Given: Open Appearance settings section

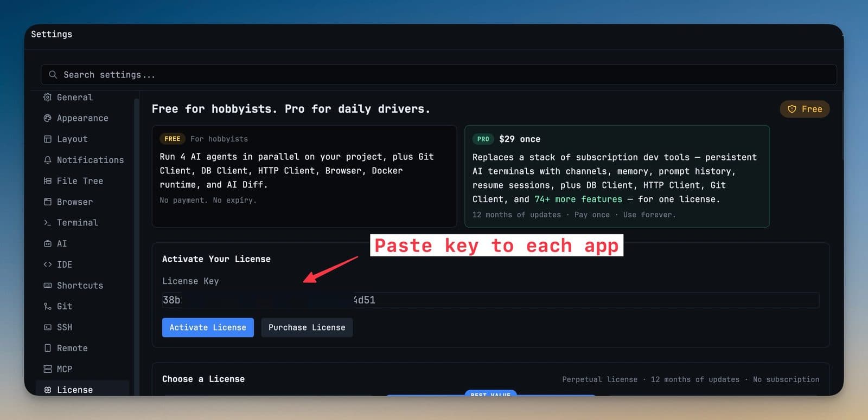Looking at the screenshot, I should coord(82,118).
